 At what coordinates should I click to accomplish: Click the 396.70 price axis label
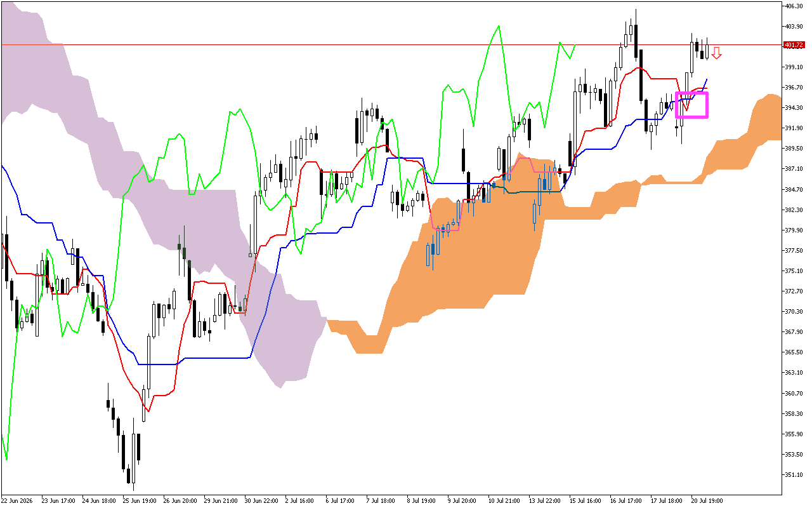click(794, 87)
